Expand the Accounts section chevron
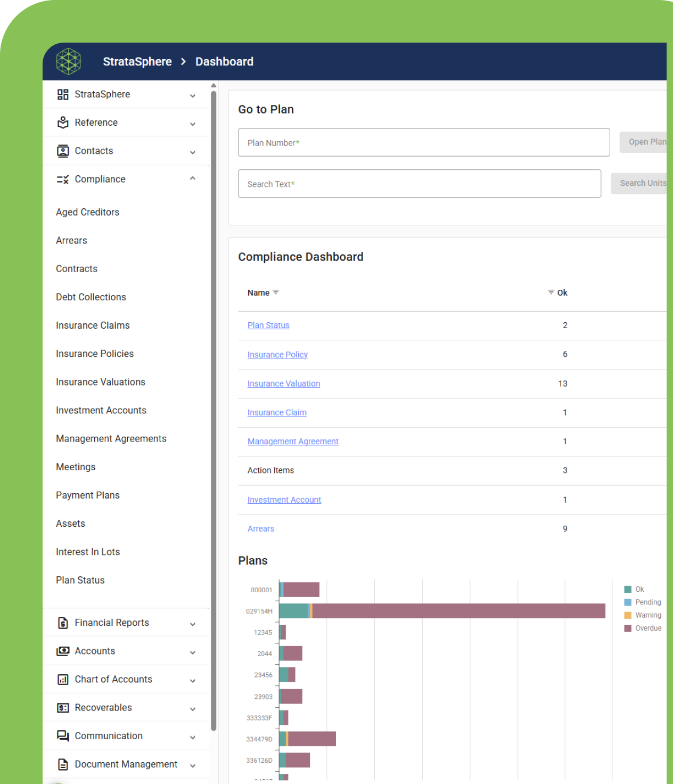673x784 pixels. (193, 652)
